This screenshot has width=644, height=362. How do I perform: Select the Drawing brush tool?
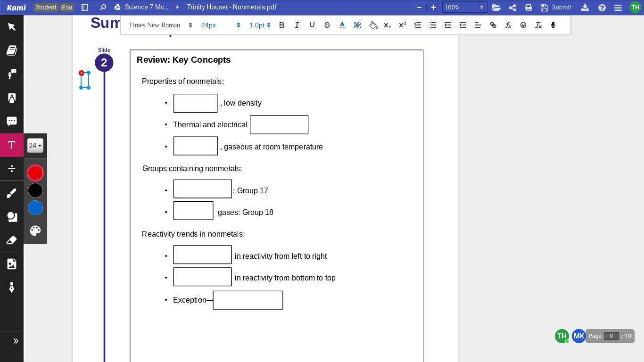click(x=12, y=193)
